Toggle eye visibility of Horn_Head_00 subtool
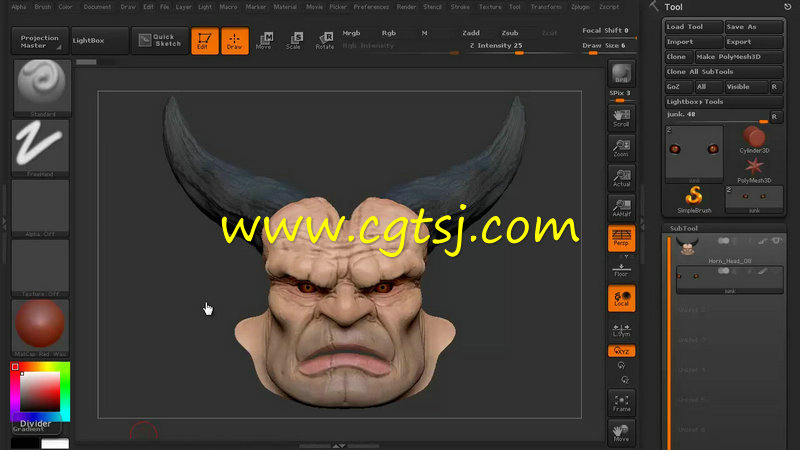The width and height of the screenshot is (800, 450). click(x=777, y=240)
